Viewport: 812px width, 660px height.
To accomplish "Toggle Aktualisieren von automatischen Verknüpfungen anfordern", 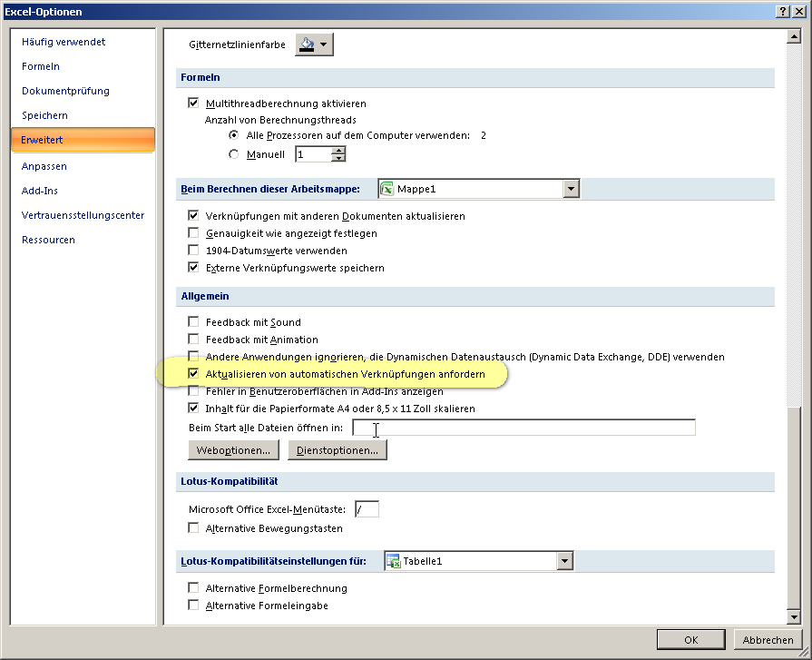I will pos(193,373).
